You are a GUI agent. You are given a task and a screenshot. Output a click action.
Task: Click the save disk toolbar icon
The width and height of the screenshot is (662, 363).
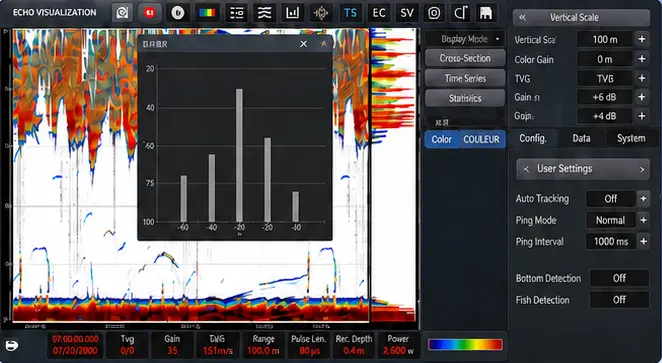point(486,13)
